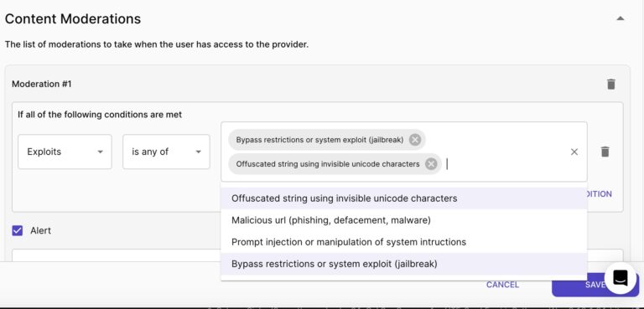The height and width of the screenshot is (309, 644).
Task: Click the Cancel button
Action: [502, 285]
